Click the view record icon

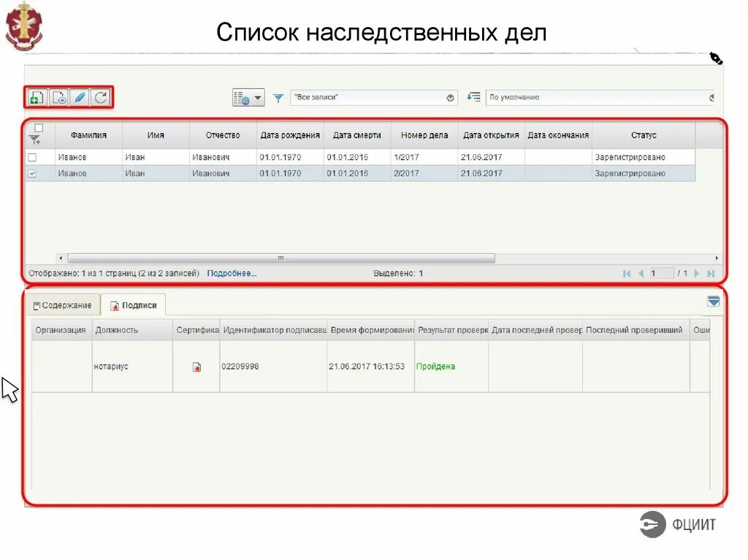tap(58, 97)
